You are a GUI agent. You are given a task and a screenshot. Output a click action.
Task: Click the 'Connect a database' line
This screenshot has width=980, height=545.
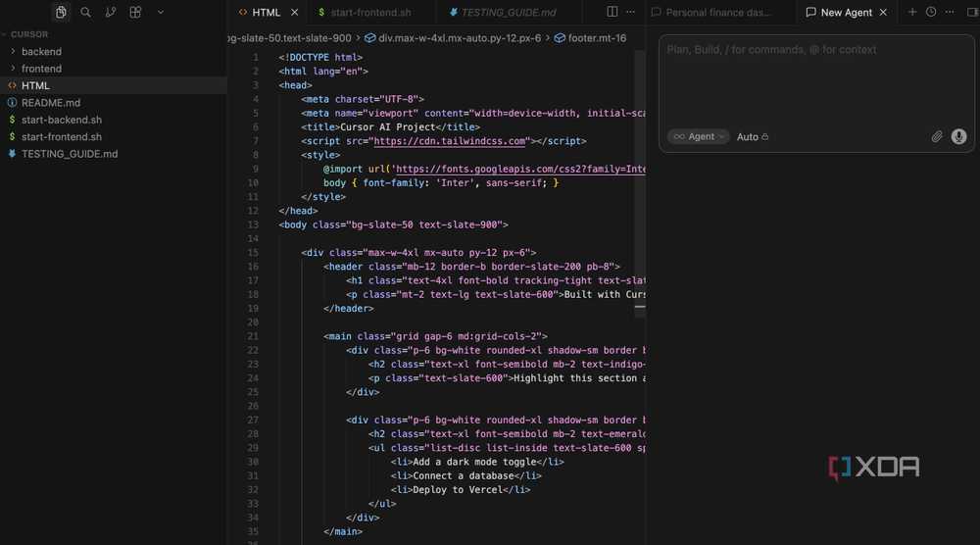pyautogui.click(x=466, y=475)
